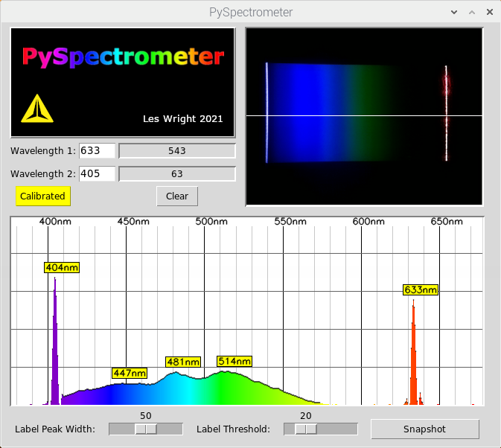Click the 481nm peak label
This screenshot has width=501, height=448.
[x=183, y=362]
